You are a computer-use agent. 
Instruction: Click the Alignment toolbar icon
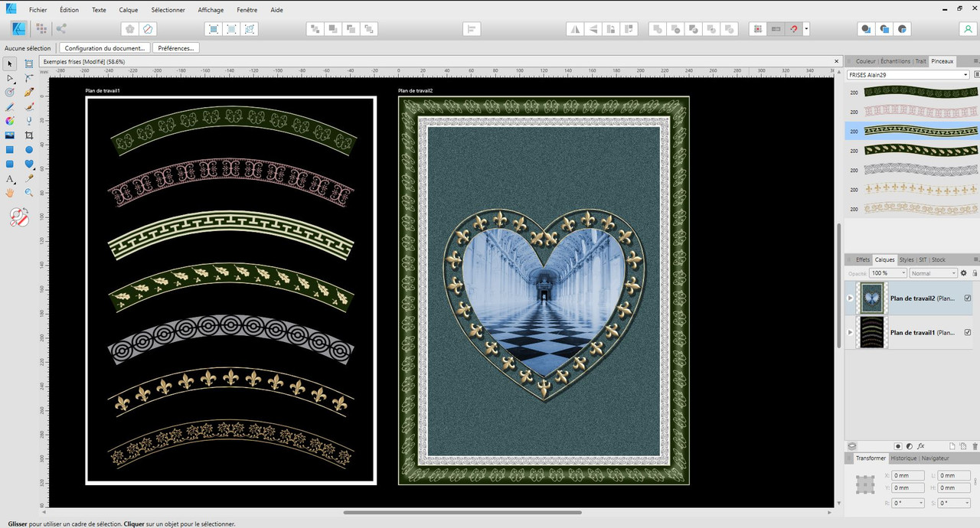(x=472, y=29)
